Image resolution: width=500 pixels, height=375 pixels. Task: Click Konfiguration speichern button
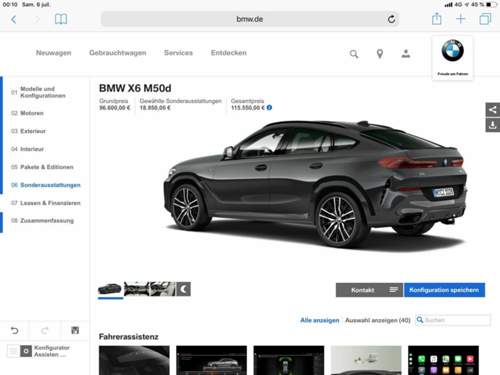point(444,290)
